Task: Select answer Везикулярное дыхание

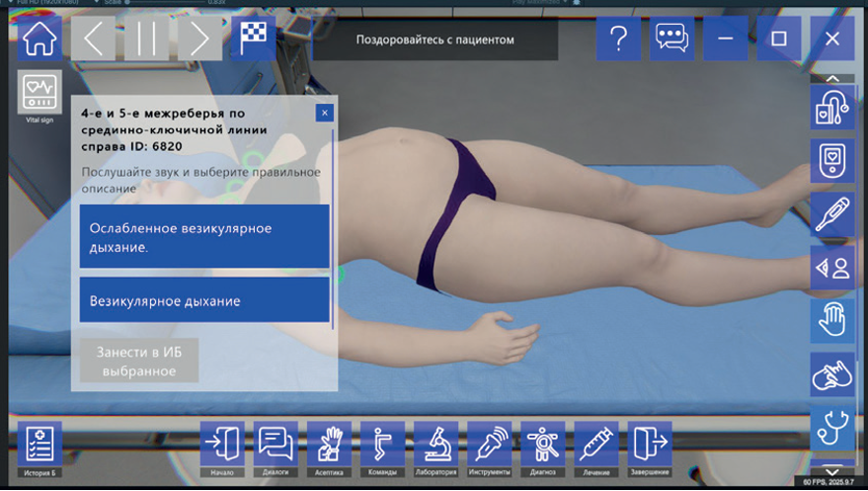Action: [x=204, y=300]
